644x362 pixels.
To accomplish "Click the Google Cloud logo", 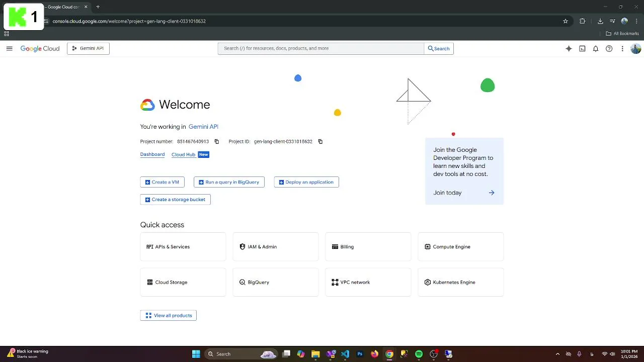I will tap(40, 49).
